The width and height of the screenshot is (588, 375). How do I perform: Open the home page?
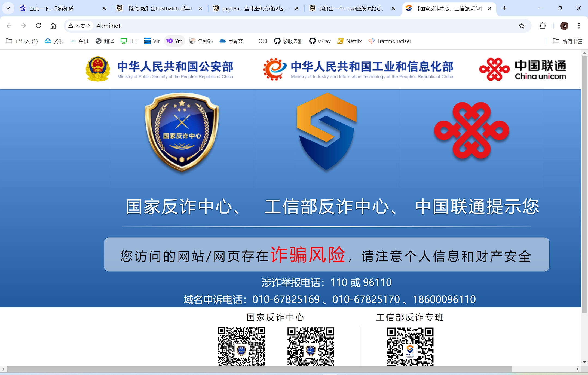pyautogui.click(x=53, y=26)
